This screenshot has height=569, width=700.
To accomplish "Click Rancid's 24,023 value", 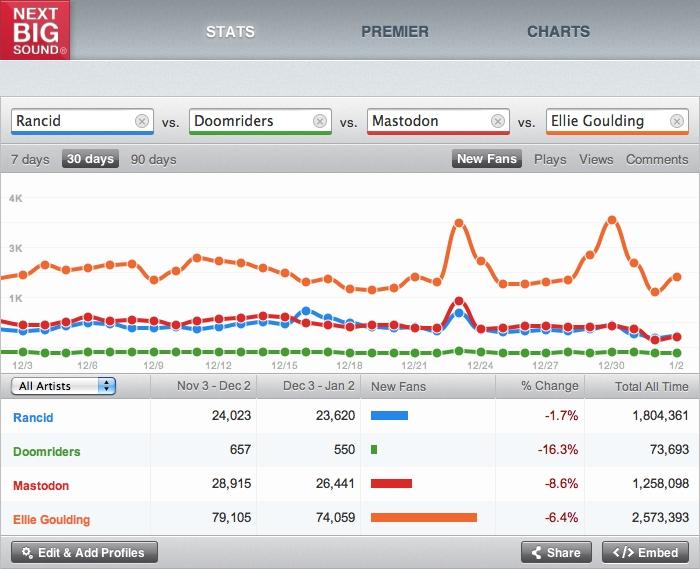I will pos(231,415).
